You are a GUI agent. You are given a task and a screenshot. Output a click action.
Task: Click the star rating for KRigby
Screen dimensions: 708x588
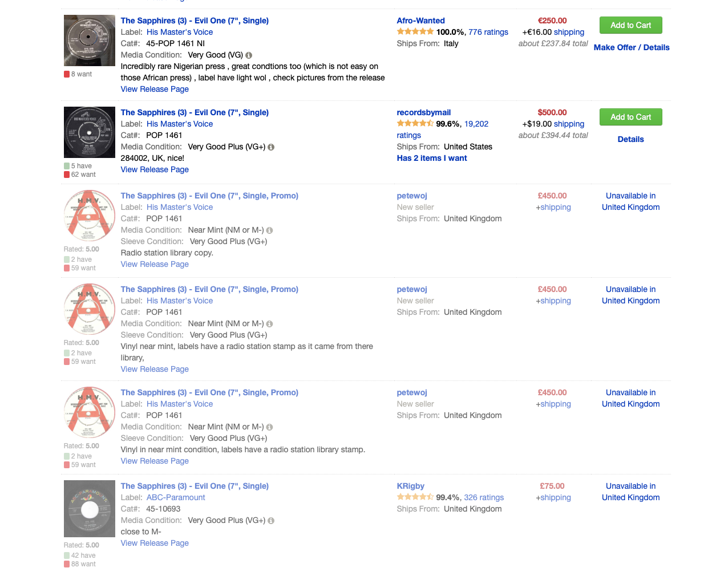(x=415, y=497)
